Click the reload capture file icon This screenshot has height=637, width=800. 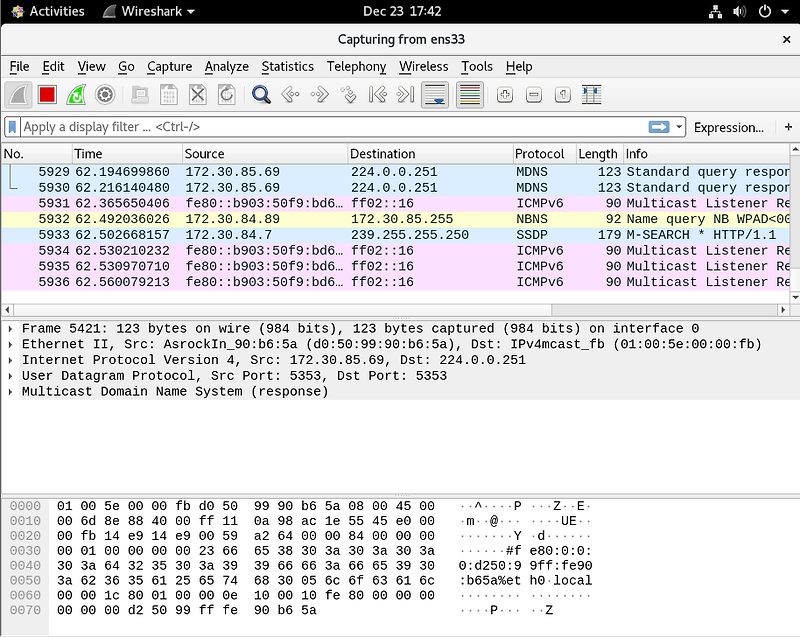coord(227,95)
